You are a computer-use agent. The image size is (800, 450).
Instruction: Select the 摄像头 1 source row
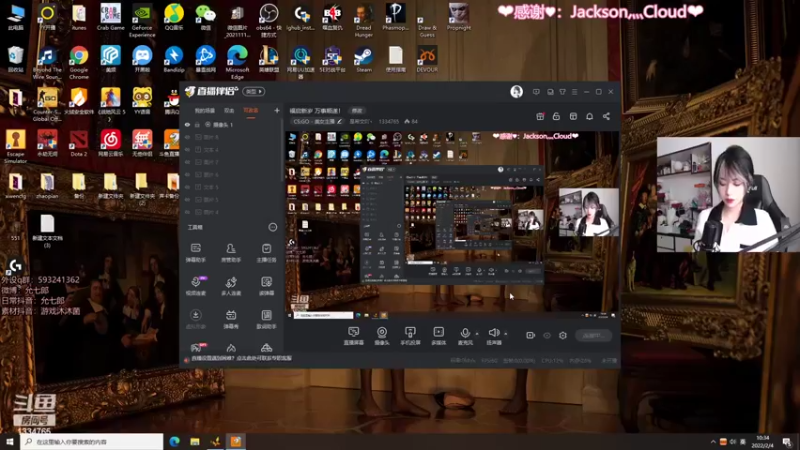(232, 124)
